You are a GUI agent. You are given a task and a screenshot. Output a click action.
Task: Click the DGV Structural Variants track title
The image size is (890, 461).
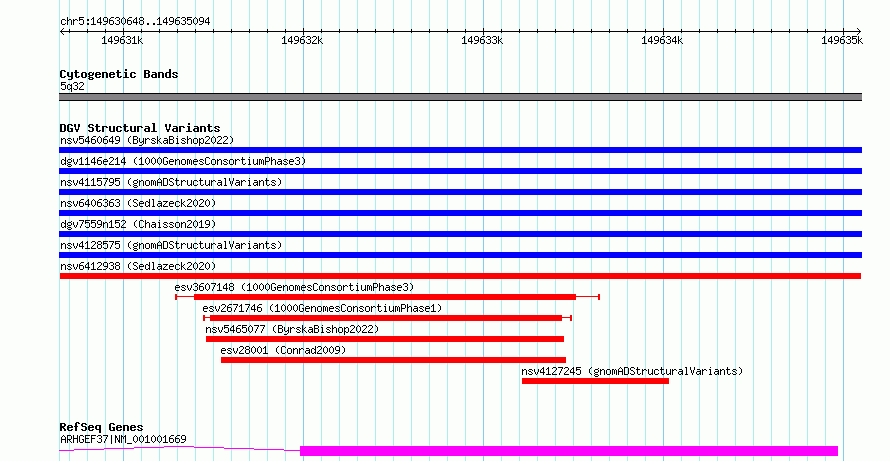140,128
